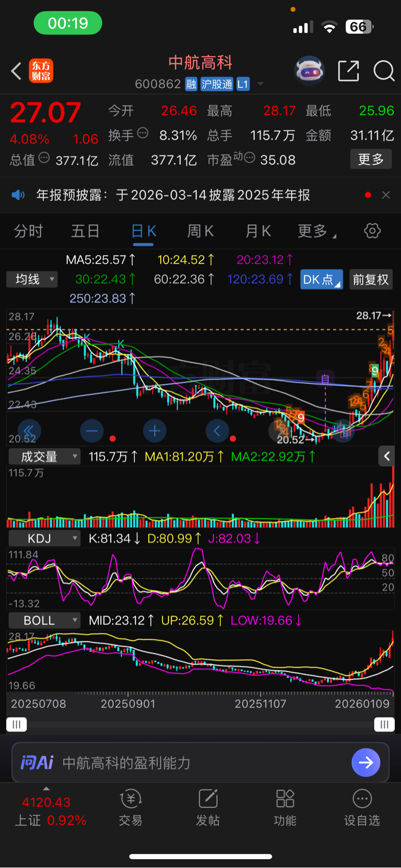Open the 功能 functions tab
Image resolution: width=401 pixels, height=868 pixels.
(285, 808)
